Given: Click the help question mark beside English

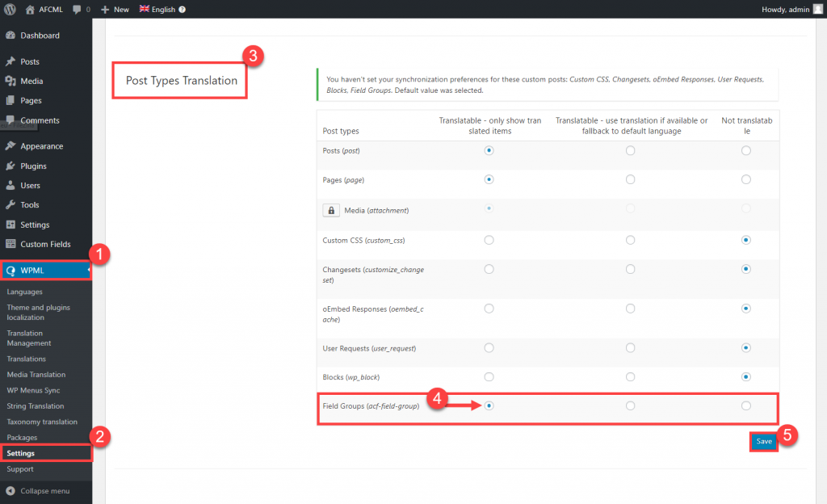Looking at the screenshot, I should pos(182,10).
